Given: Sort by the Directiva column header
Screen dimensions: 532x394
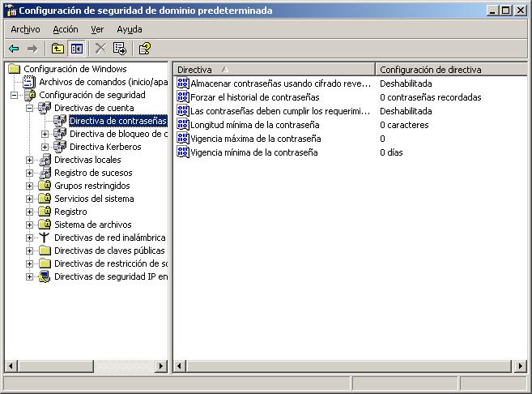Looking at the screenshot, I should point(274,70).
